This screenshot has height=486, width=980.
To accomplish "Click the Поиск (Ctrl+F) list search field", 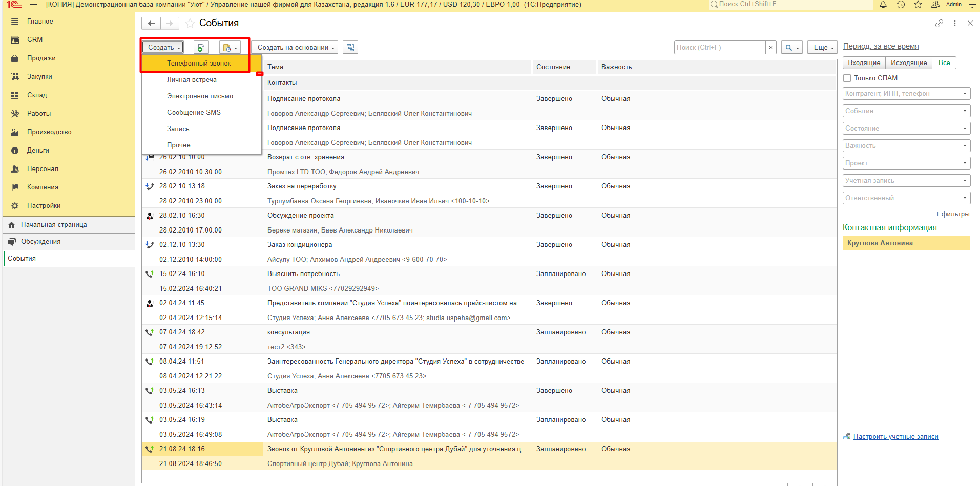I will pyautogui.click(x=720, y=48).
